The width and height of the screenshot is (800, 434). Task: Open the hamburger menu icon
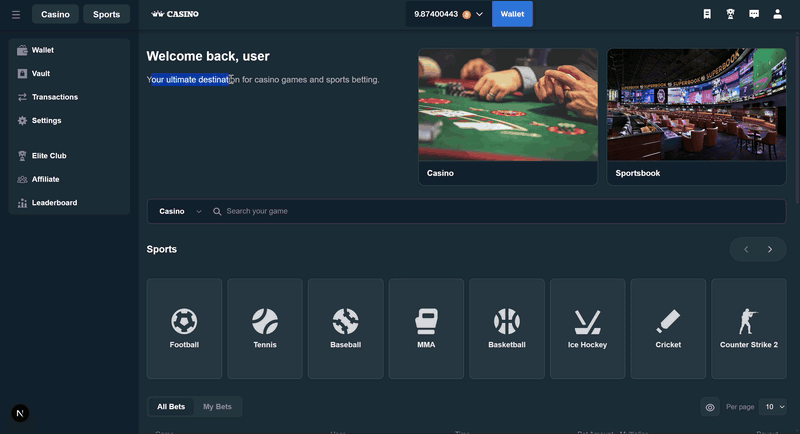[15, 14]
